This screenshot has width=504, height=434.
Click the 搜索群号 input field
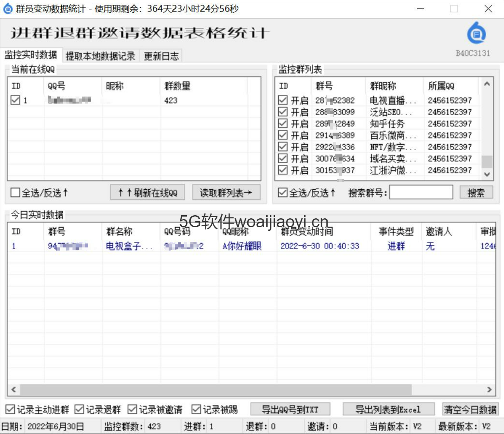click(x=421, y=192)
